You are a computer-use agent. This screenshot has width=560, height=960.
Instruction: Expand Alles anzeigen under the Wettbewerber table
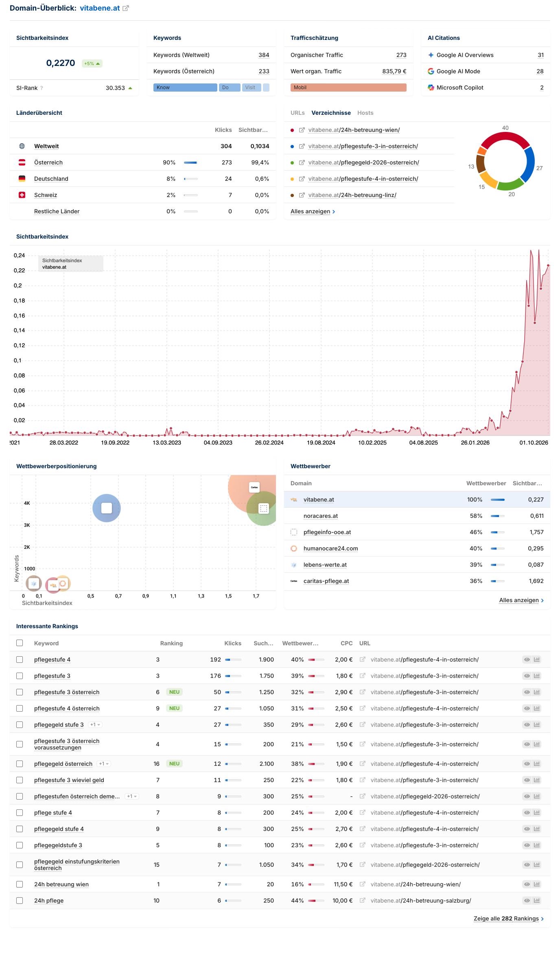pos(521,600)
